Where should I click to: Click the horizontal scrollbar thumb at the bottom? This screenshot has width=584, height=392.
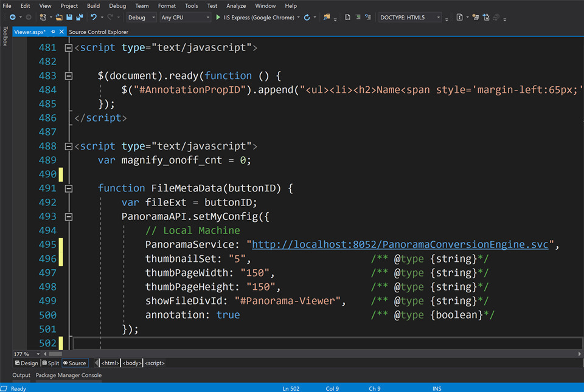[x=55, y=353]
